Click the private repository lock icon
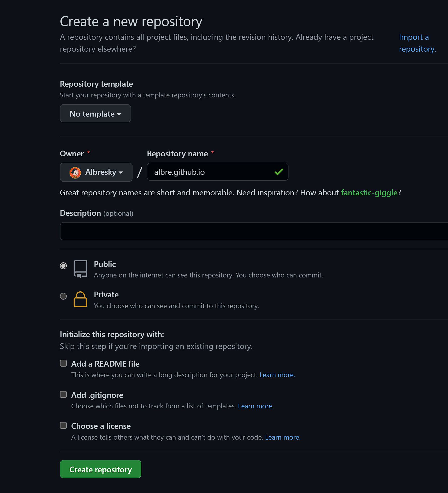This screenshot has height=493, width=448. pyautogui.click(x=80, y=299)
